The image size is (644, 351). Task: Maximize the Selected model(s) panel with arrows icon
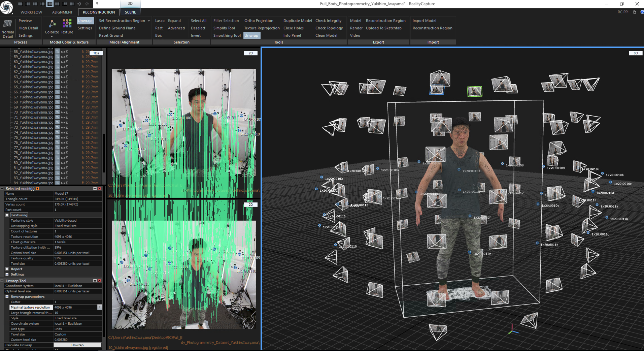tap(95, 189)
